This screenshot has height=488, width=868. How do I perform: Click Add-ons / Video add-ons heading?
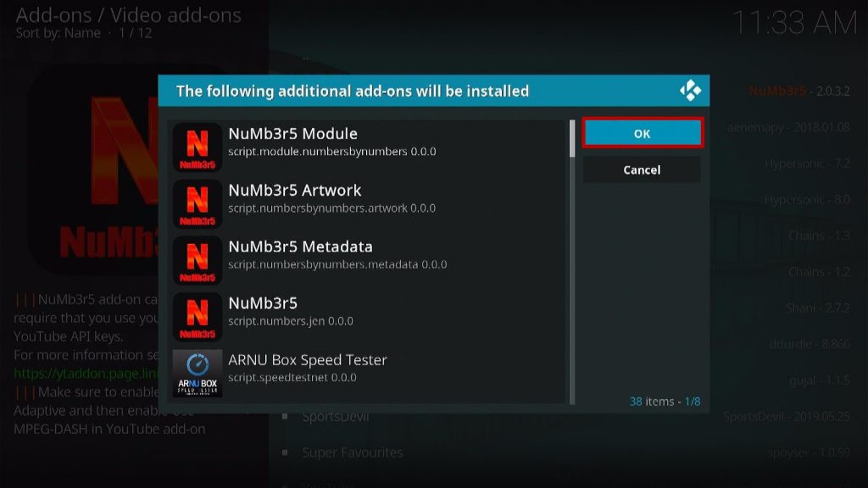128,15
